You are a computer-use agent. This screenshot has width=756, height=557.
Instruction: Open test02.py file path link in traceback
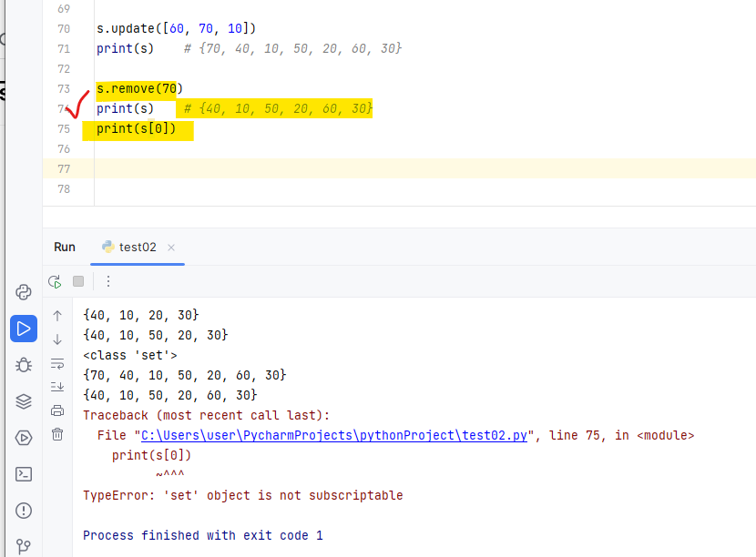pyautogui.click(x=334, y=435)
